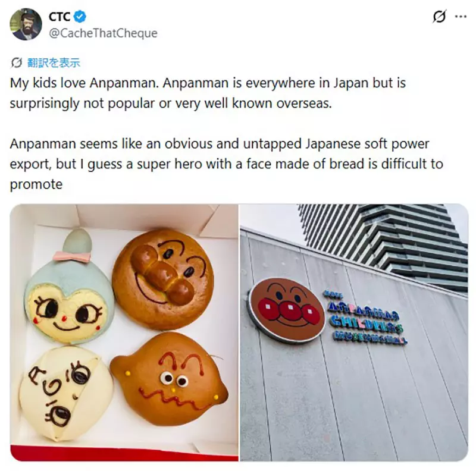Open the Anpanman museum building photo

[x=354, y=332]
